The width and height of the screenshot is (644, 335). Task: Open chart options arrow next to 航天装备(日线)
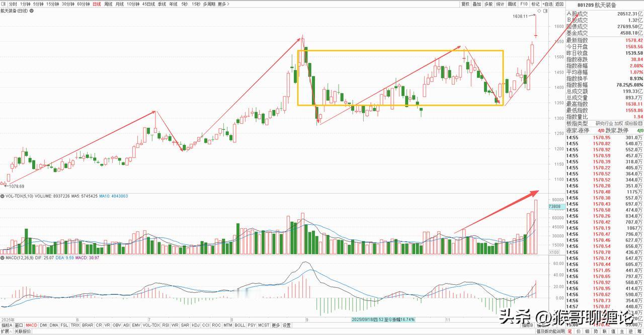(x=32, y=11)
